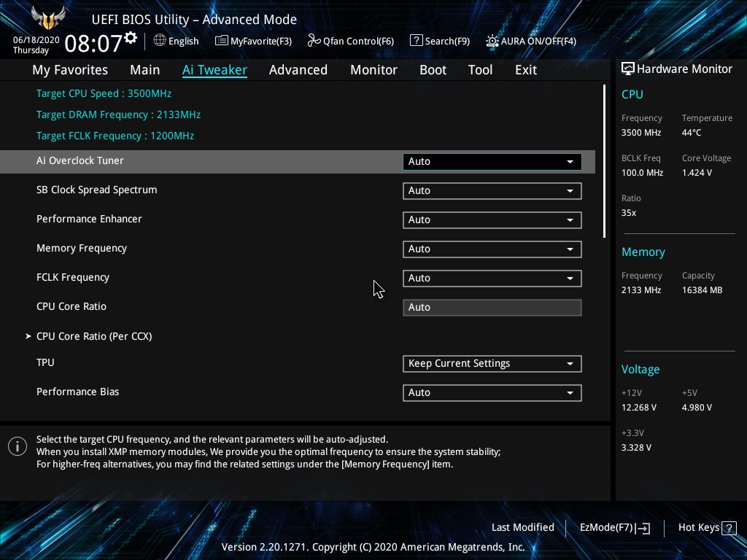Open the Boot menu
The height and width of the screenshot is (560, 747).
(x=433, y=69)
